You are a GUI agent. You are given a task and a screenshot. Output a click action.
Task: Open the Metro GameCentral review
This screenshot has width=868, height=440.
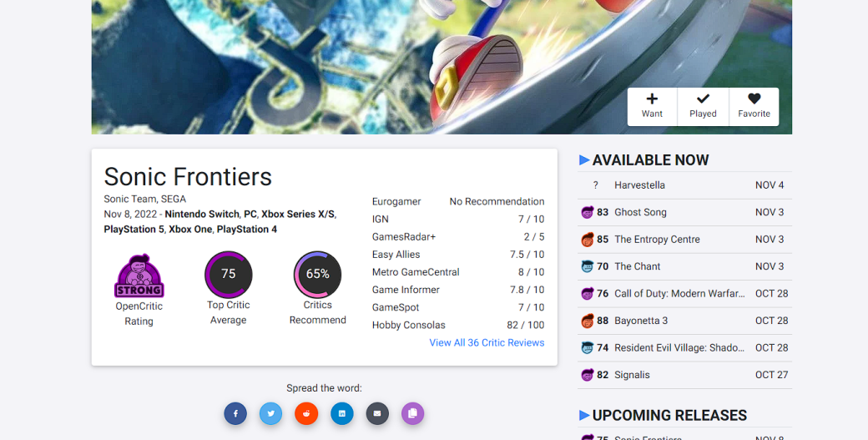(x=458, y=272)
